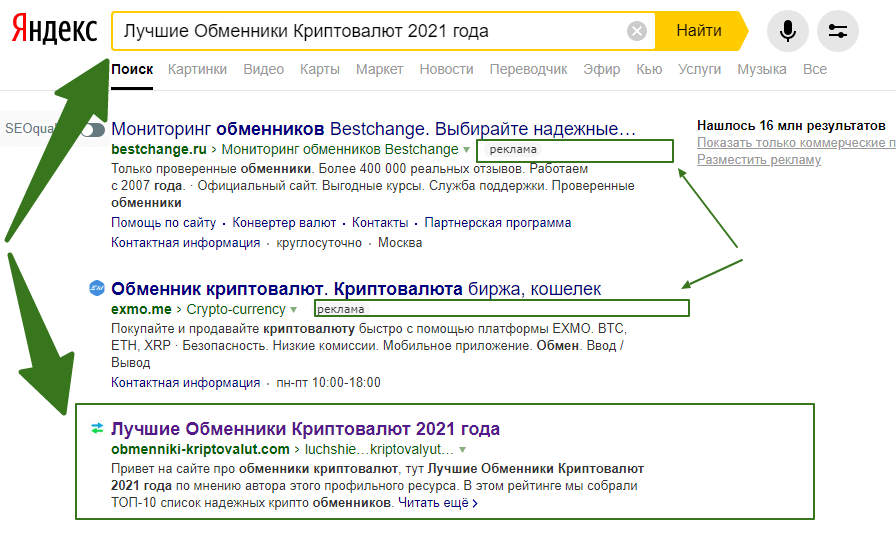Open the Мониторинг обменников Bestchange result
The image size is (896, 534).
tap(373, 129)
